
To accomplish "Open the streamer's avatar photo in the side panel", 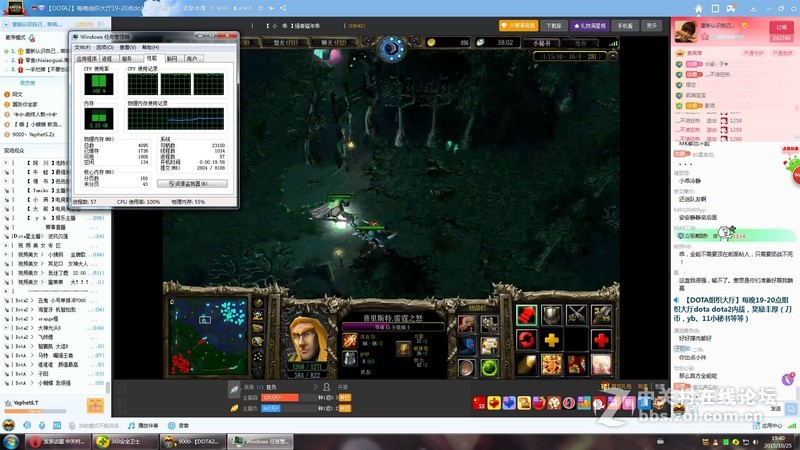I will [x=685, y=31].
